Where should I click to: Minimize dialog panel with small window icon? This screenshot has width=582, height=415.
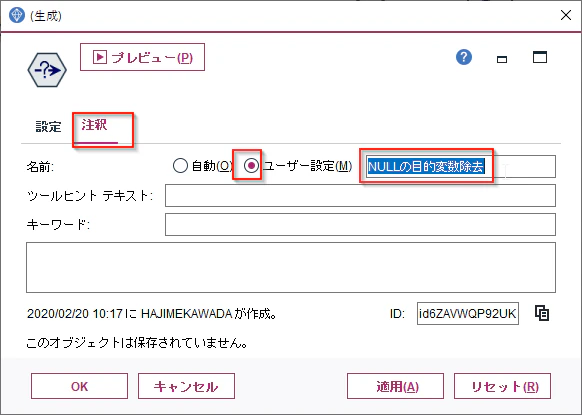pos(502,59)
